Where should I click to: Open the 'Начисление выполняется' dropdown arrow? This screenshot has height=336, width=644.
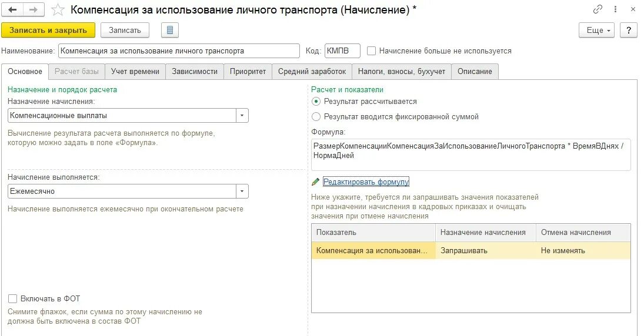click(242, 191)
